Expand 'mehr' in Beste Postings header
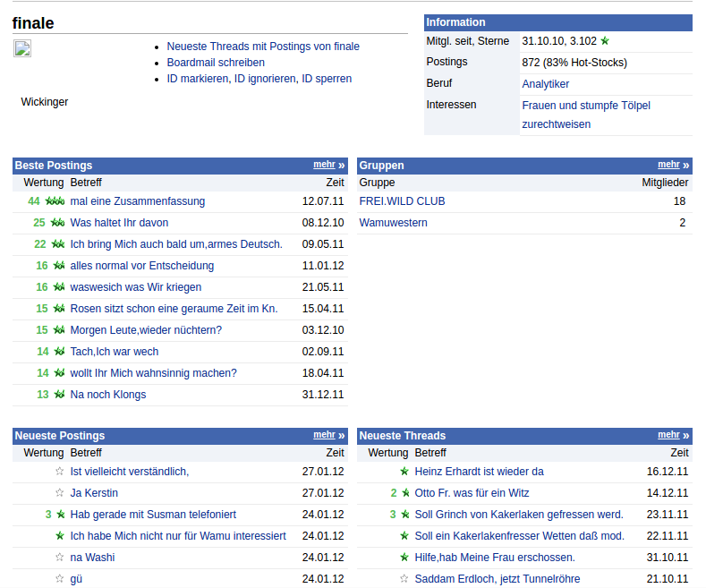 click(x=324, y=165)
